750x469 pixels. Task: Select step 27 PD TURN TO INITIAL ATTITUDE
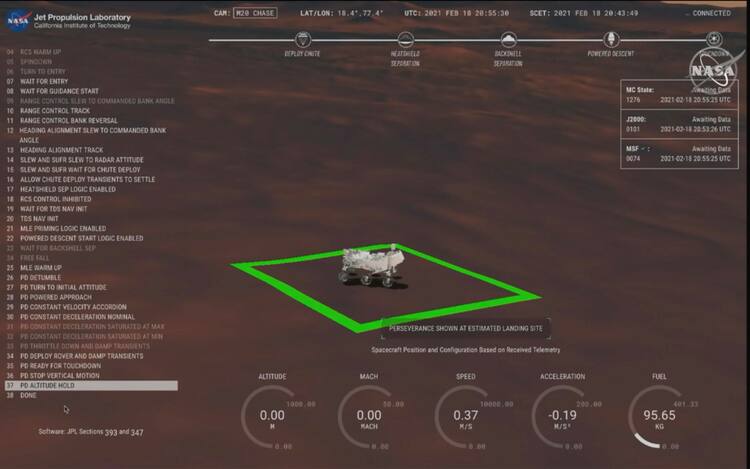tap(56, 287)
